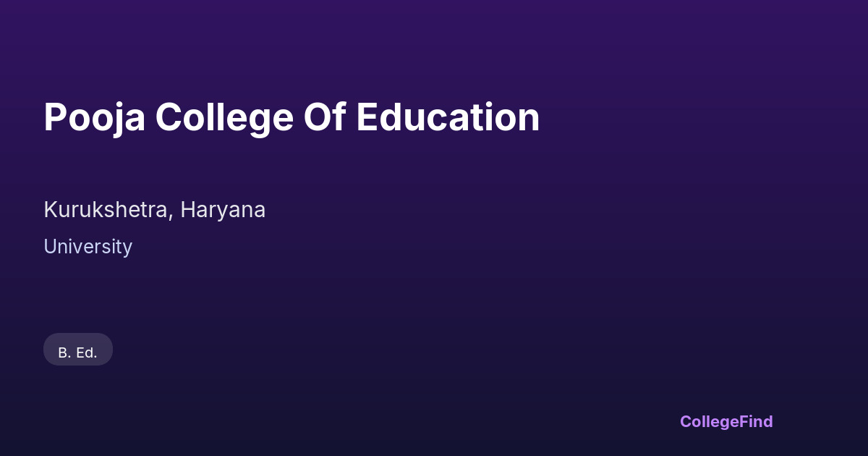This screenshot has height=456, width=868.
Task: Click the Pooja College Of Education heading
Action: [x=292, y=117]
